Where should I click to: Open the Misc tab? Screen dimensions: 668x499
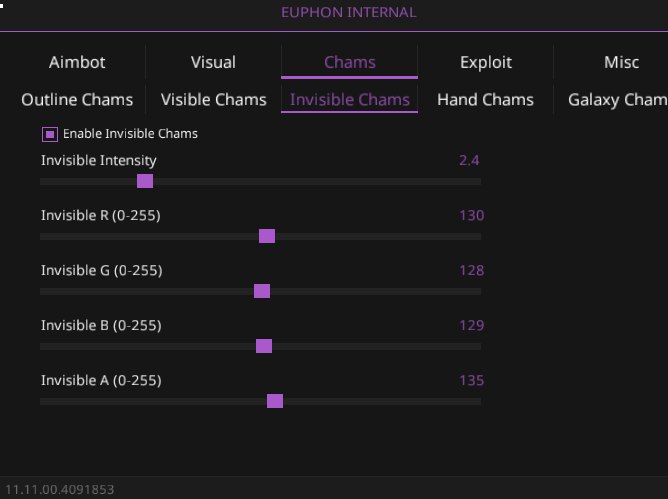[621, 62]
